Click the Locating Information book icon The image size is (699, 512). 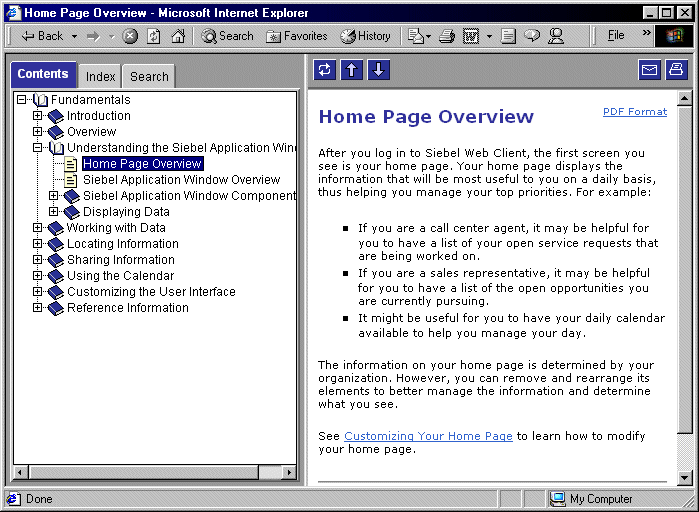[x=56, y=244]
